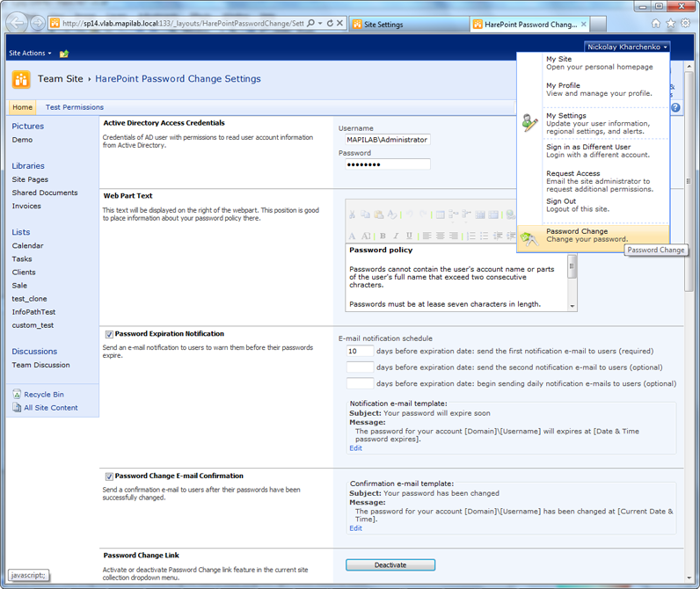The height and width of the screenshot is (589, 700).
Task: Open the Site Actions dropdown menu
Action: tap(30, 54)
